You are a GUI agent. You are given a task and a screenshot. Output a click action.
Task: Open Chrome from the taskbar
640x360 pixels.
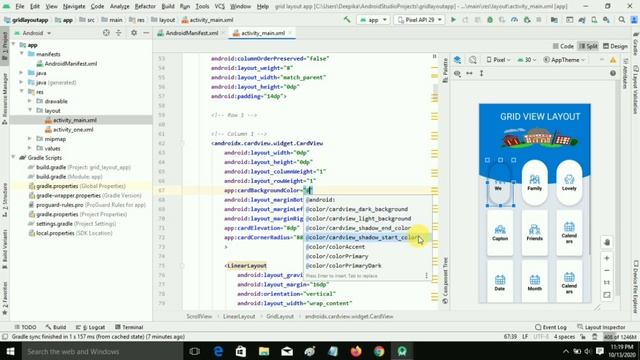point(379,351)
